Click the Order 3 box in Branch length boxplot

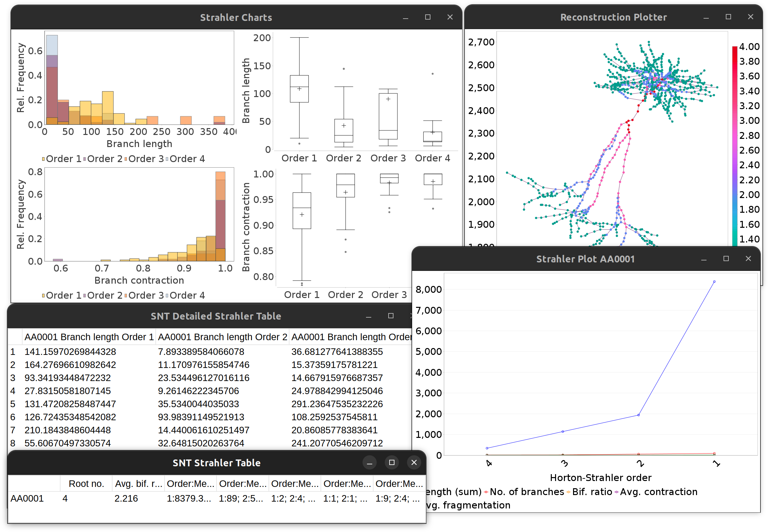[x=388, y=116]
